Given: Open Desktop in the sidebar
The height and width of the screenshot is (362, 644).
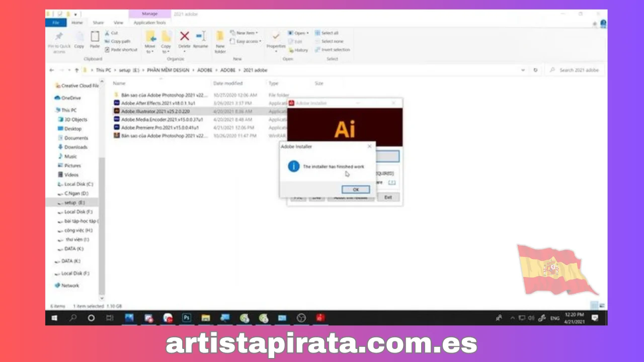Looking at the screenshot, I should tap(69, 129).
